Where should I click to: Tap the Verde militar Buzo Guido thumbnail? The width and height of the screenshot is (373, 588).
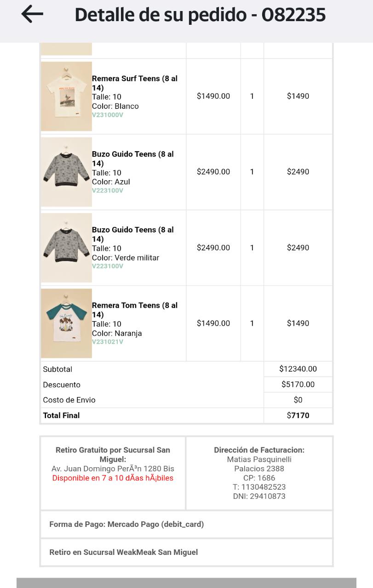point(66,248)
